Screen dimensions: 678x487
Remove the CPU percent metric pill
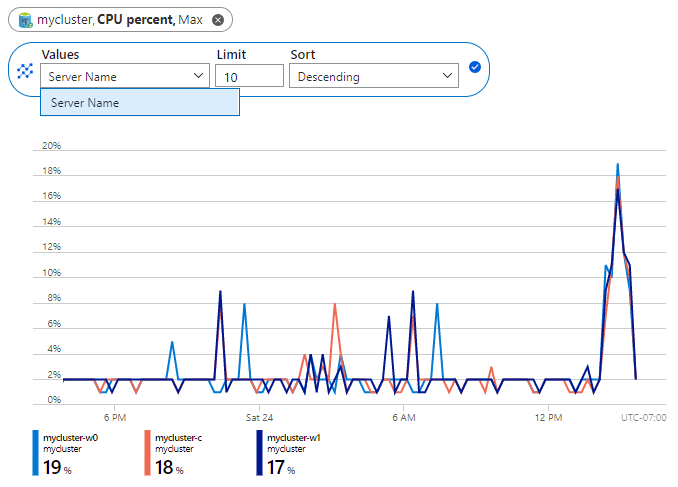click(218, 20)
